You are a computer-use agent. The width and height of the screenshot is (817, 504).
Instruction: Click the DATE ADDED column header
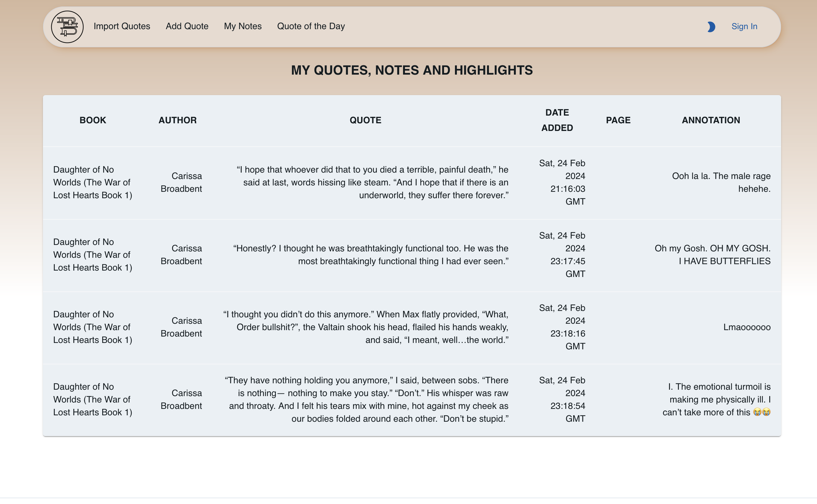(x=557, y=120)
